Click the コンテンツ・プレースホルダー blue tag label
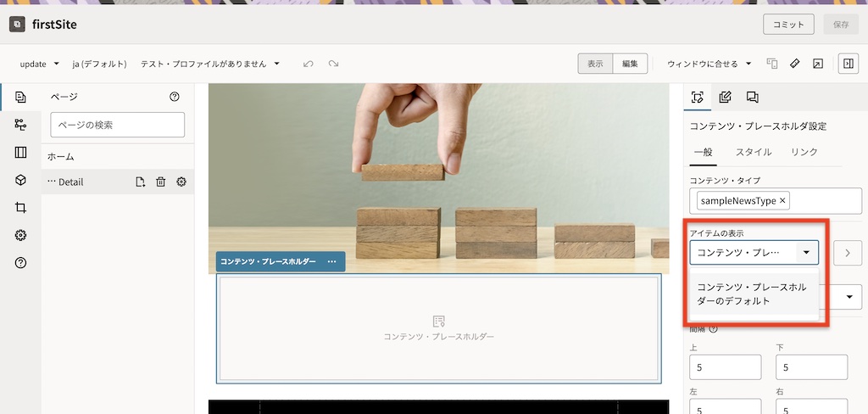 [268, 261]
